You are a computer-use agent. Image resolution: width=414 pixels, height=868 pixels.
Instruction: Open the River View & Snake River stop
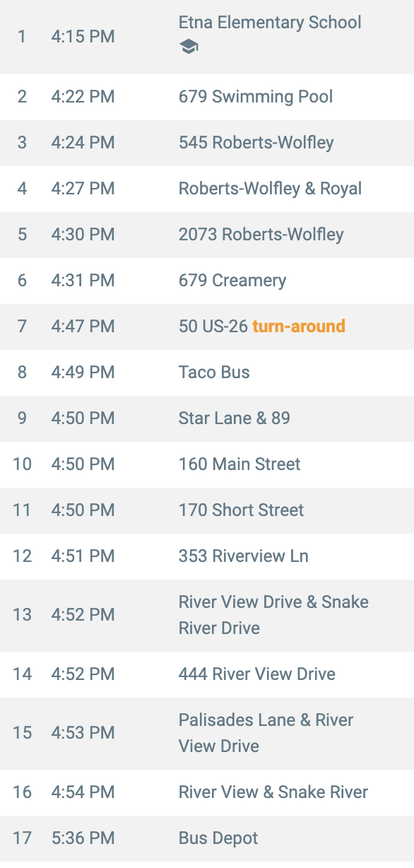tap(207, 792)
